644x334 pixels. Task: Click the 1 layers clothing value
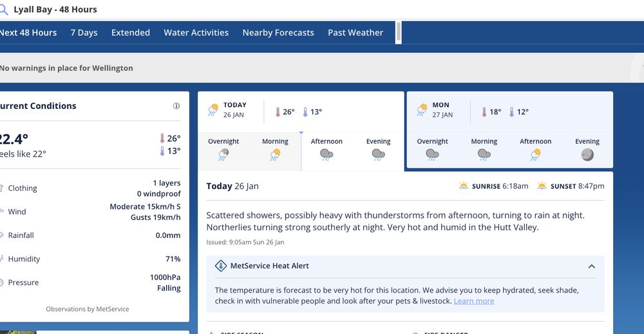click(167, 183)
